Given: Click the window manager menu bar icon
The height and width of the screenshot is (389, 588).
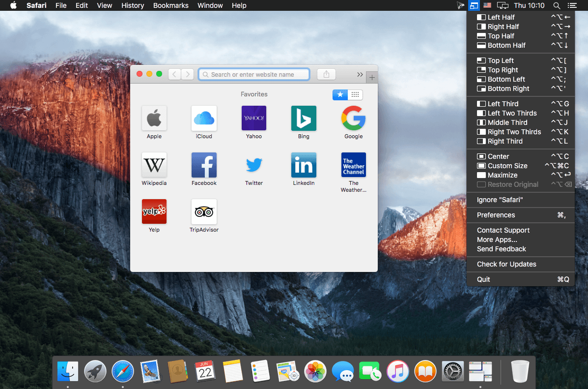Looking at the screenshot, I should point(474,5).
